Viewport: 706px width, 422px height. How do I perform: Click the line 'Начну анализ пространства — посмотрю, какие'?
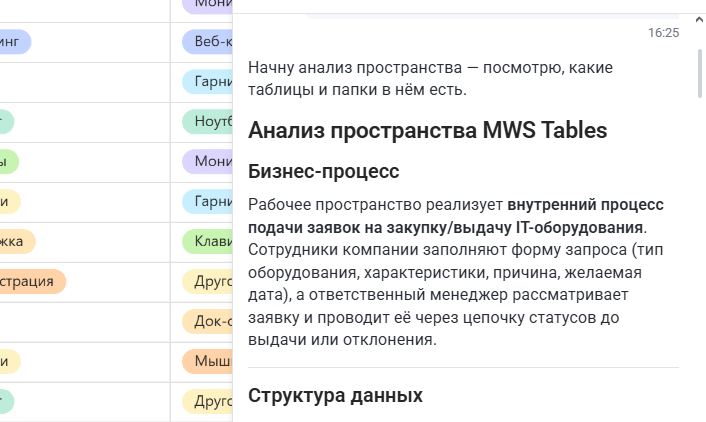coord(430,68)
